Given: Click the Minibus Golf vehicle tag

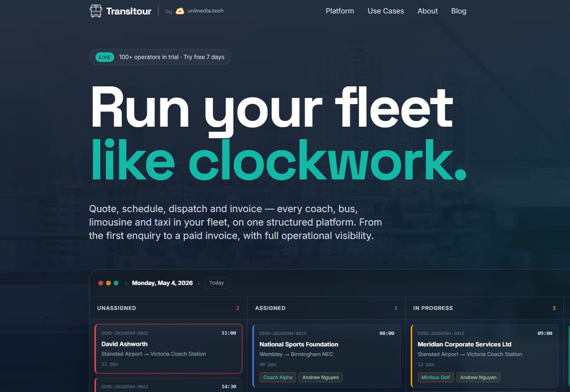Looking at the screenshot, I should [x=436, y=378].
